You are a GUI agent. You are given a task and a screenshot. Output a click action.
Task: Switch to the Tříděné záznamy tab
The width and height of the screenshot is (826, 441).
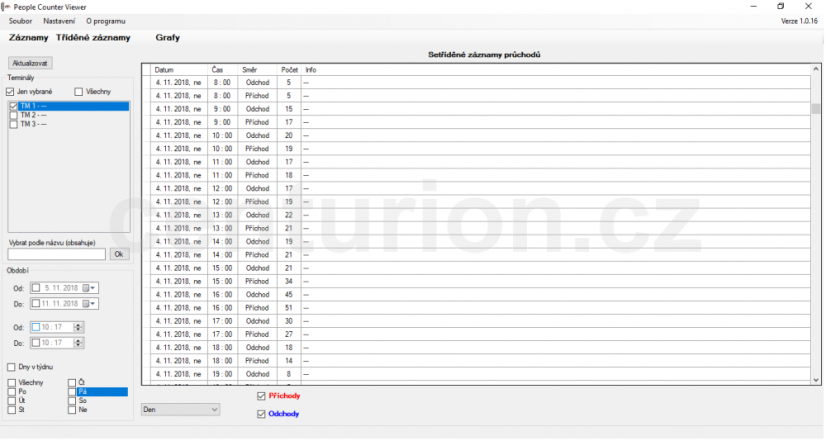click(93, 38)
